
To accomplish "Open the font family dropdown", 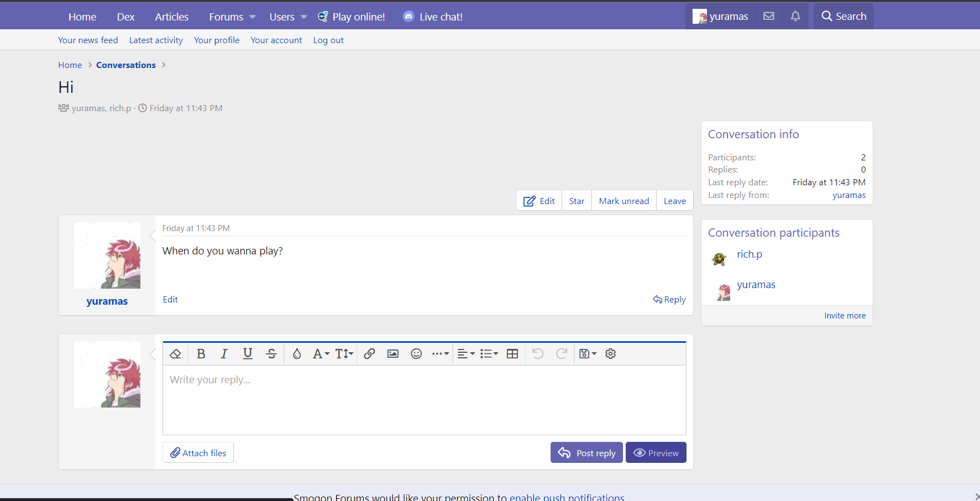I will [x=321, y=354].
